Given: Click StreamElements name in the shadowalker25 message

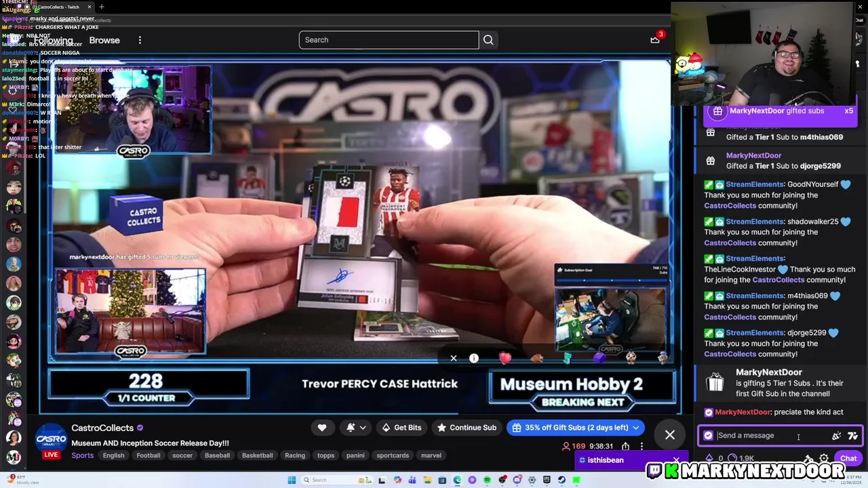Looking at the screenshot, I should [x=755, y=222].
